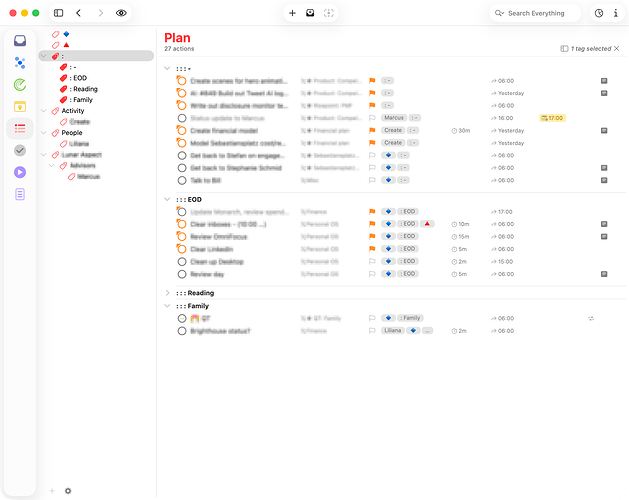The image size is (629, 500).
Task: Check off the 'Review day' action circle
Action: [182, 274]
